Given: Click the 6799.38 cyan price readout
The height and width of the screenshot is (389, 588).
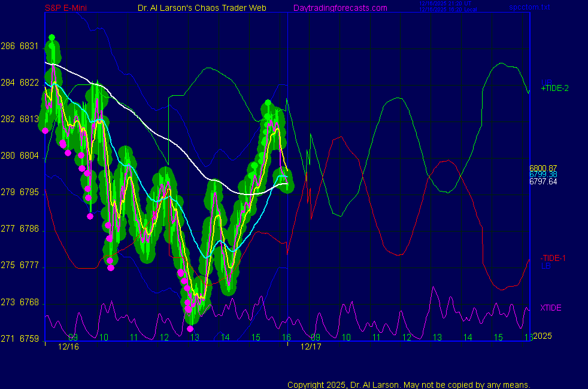Looking at the screenshot, I should tap(543, 175).
